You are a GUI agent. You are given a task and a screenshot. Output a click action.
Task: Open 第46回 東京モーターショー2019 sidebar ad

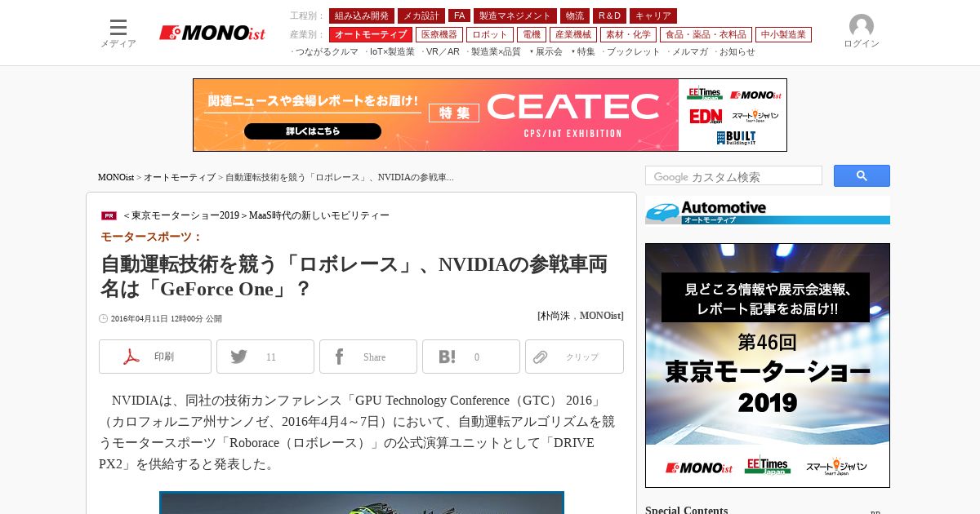click(768, 366)
